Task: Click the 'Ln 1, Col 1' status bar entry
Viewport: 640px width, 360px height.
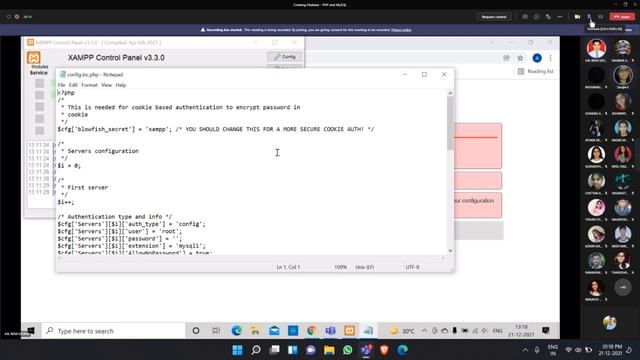Action: tap(288, 267)
